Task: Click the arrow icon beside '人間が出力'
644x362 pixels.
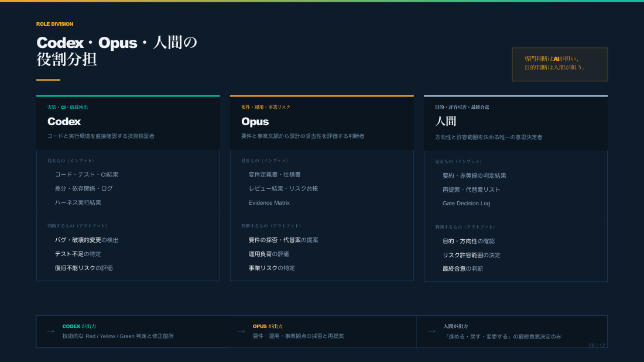Action: (431, 331)
